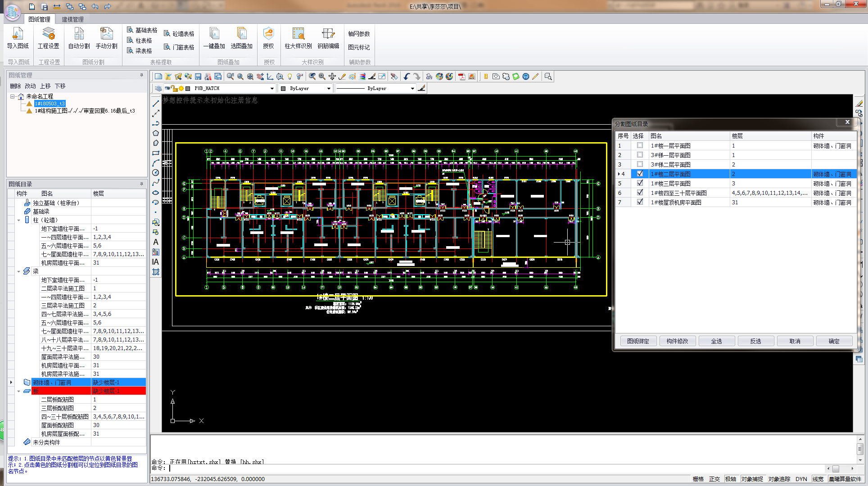The image size is (868, 486).
Task: Open 钢筋编辑 rebar editing
Action: 328,38
